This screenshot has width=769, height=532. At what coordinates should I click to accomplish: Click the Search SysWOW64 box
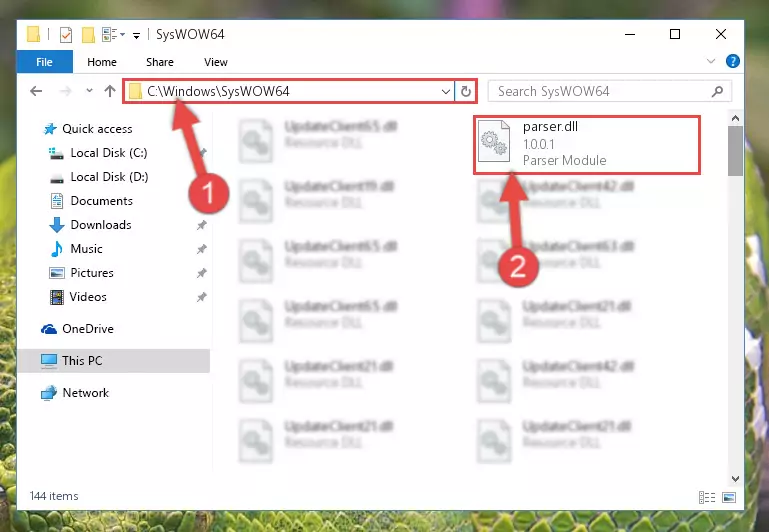point(610,92)
